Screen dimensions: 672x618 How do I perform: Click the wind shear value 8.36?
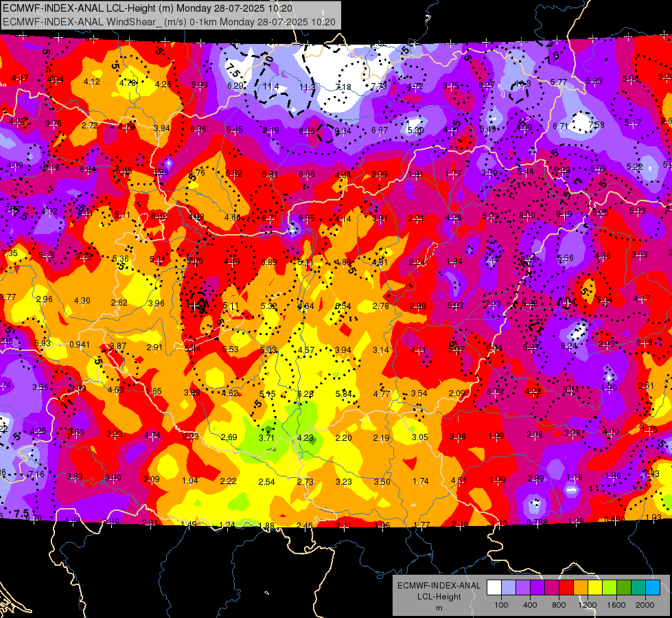(x=307, y=130)
